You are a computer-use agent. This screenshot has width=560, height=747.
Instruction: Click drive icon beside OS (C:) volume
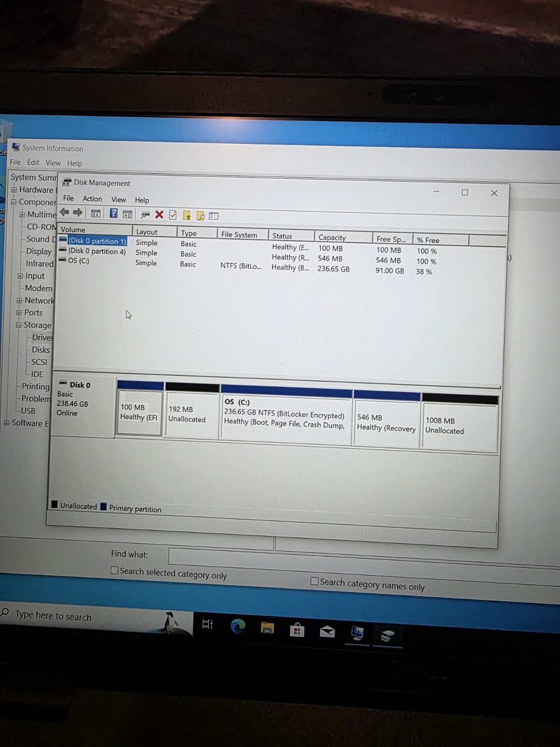[63, 260]
